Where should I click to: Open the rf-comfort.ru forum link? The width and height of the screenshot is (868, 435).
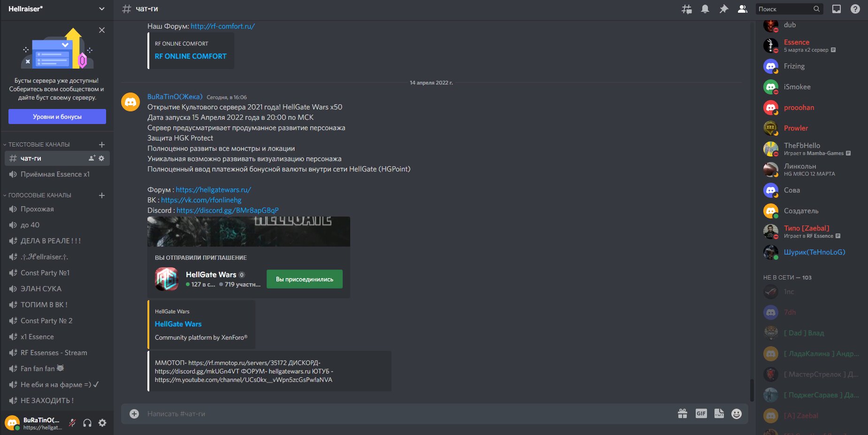tap(223, 26)
